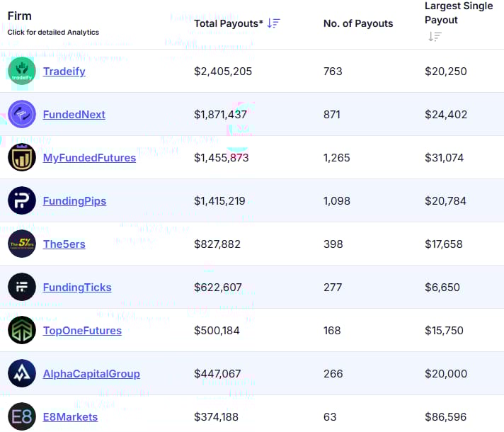
Task: Open TopOneFutures analytics link
Action: tap(82, 331)
